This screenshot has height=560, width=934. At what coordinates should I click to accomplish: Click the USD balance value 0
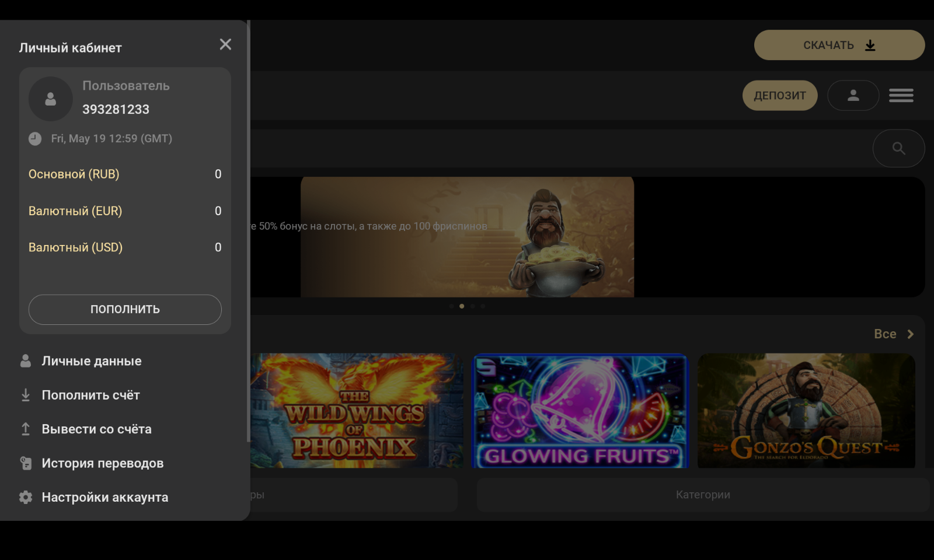point(218,247)
